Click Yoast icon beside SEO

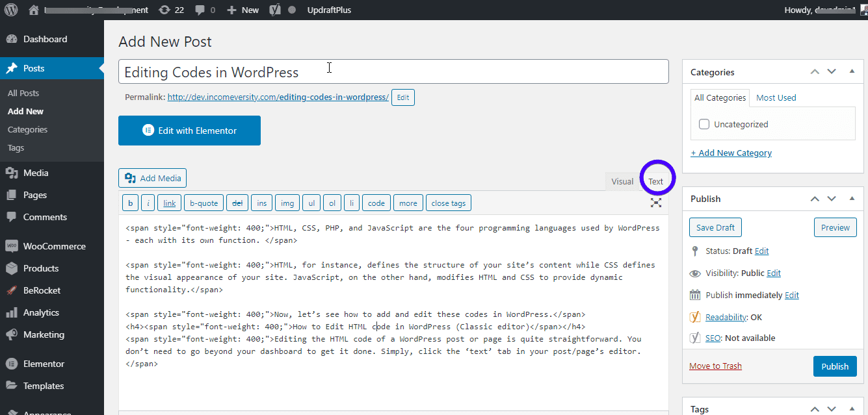695,338
